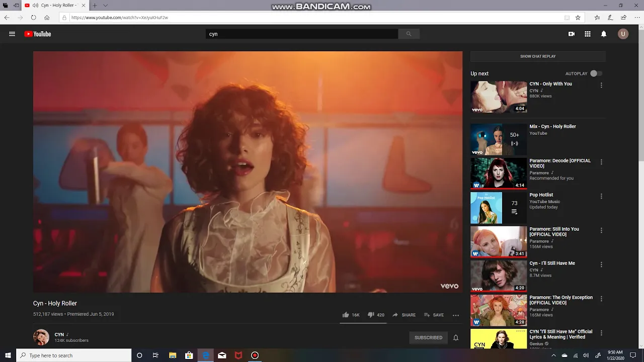Viewport: 644px width, 362px height.
Task: Click the Share button
Action: pos(404,315)
